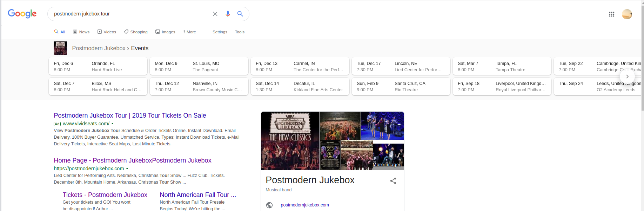Click the globe icon beside postmodernjukebox.com
Viewport: 644px width, 211px height.
[269, 205]
